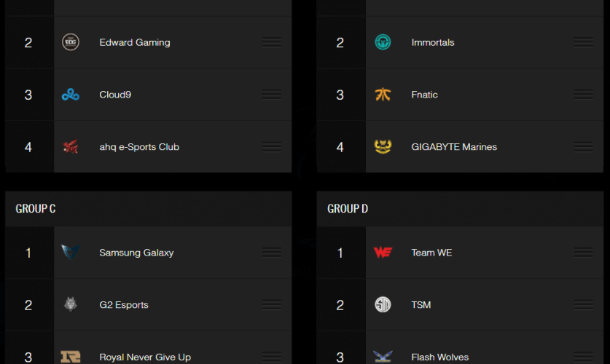Viewport: 610px width, 364px height.
Task: Click the Fnatic team logo
Action: pos(383,95)
